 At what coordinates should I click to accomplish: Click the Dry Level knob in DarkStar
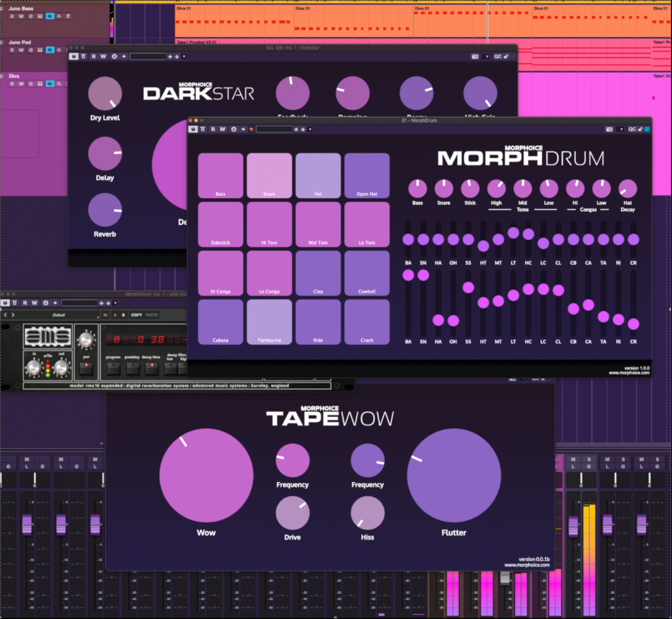(105, 94)
